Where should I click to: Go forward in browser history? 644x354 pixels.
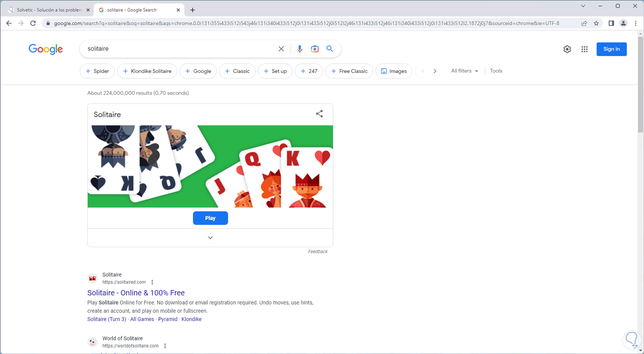pos(21,23)
